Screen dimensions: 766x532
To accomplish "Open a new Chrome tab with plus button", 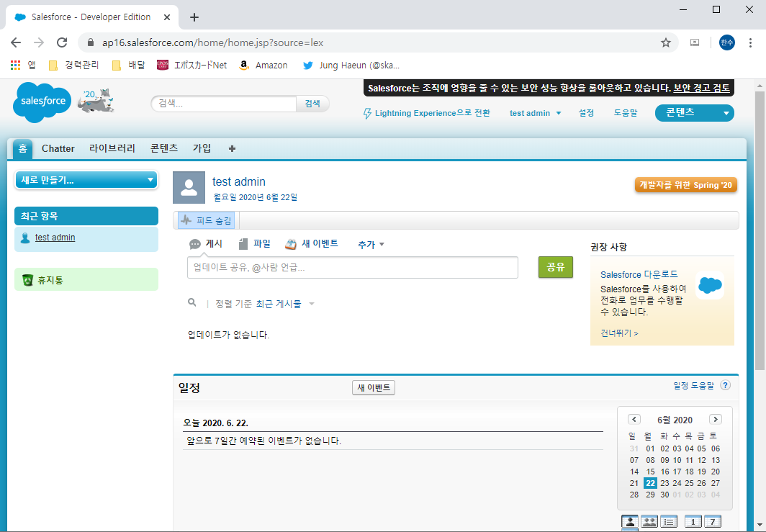I will coord(194,17).
